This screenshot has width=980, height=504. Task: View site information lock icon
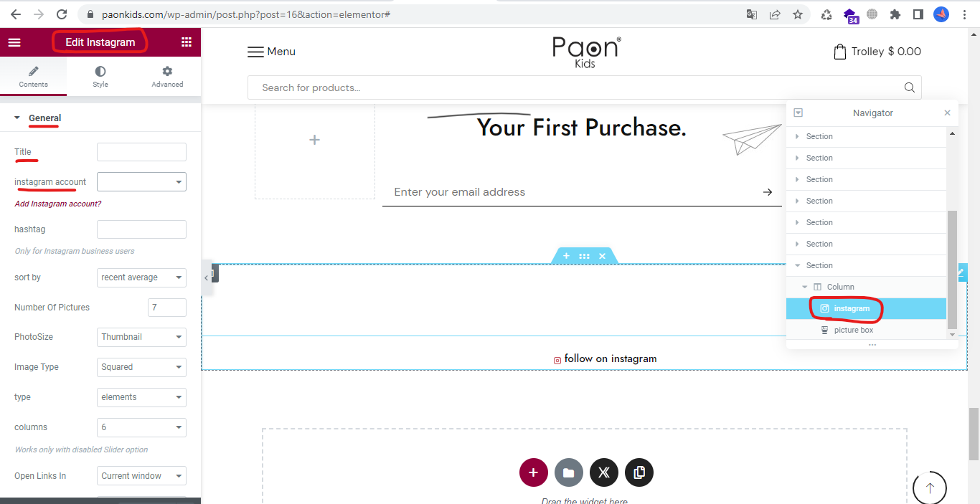tap(90, 14)
